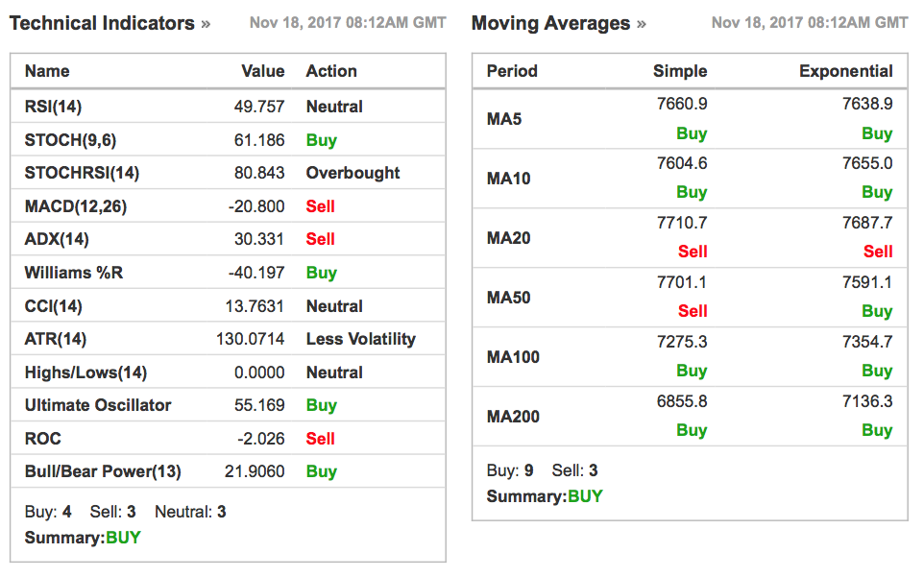Select the MA200 period label
The image size is (924, 577).
click(513, 417)
